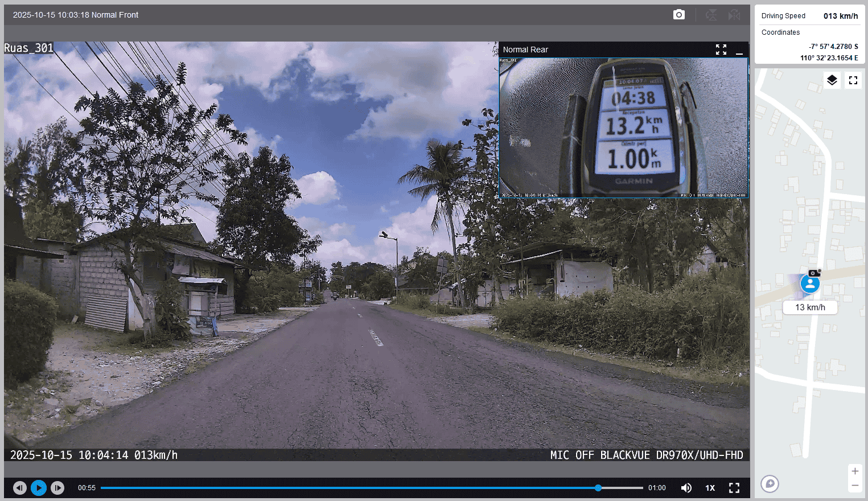868x501 pixels.
Task: Change the 1X playback speed
Action: pos(710,488)
